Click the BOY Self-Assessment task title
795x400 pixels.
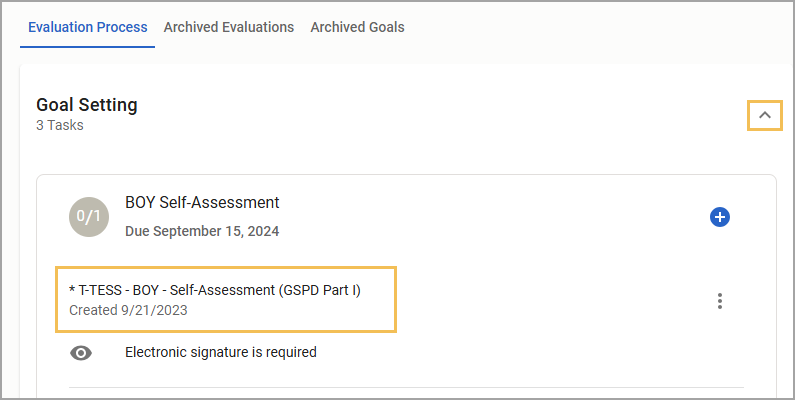202,202
